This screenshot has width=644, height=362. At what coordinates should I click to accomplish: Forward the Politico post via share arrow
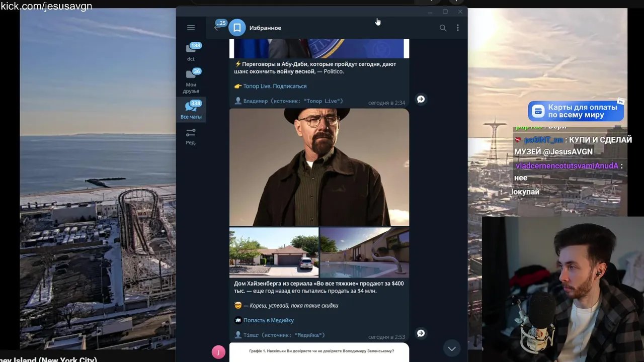tap(421, 100)
